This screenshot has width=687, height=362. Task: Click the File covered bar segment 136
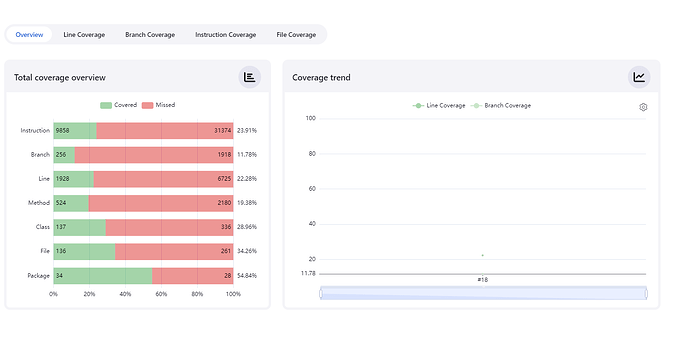84,251
